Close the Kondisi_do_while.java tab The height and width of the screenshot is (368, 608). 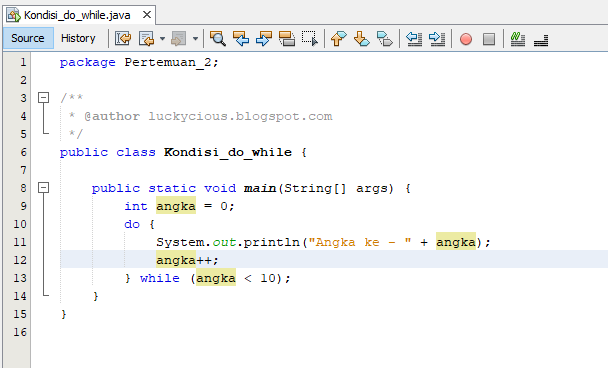(x=147, y=15)
